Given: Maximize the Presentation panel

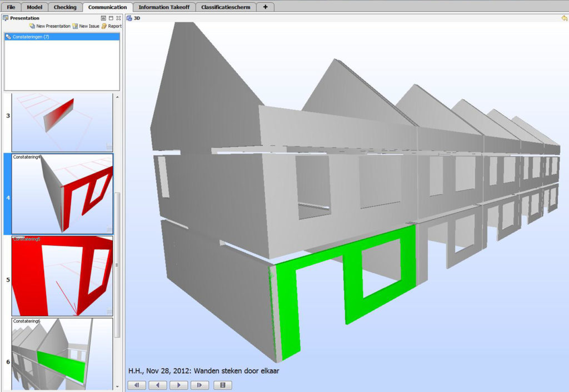Looking at the screenshot, I should 111,18.
